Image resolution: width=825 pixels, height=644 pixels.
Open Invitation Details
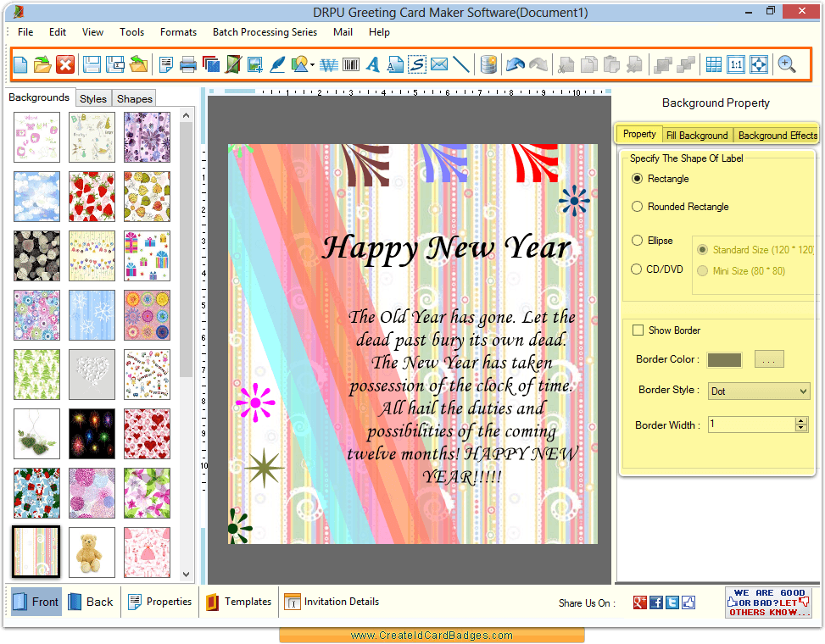pyautogui.click(x=332, y=602)
